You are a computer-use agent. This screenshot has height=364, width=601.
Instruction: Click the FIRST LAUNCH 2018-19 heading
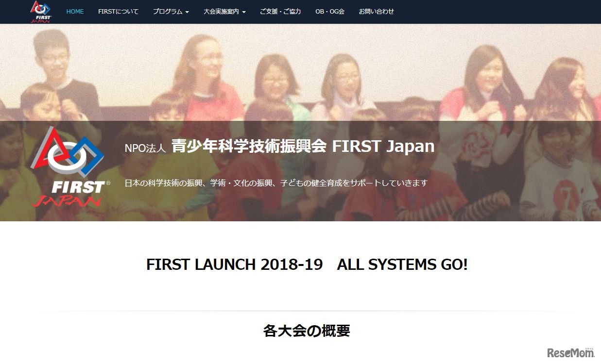tap(235, 265)
